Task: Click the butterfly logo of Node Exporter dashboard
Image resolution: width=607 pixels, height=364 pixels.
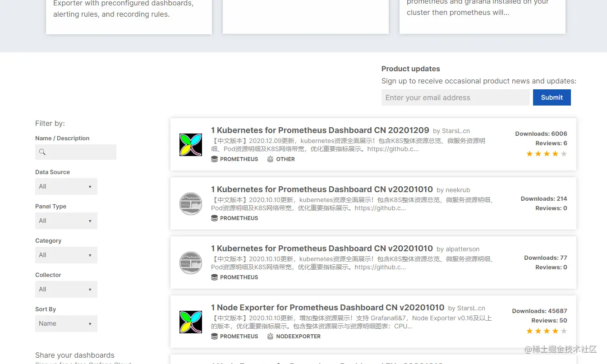Action: (191, 322)
